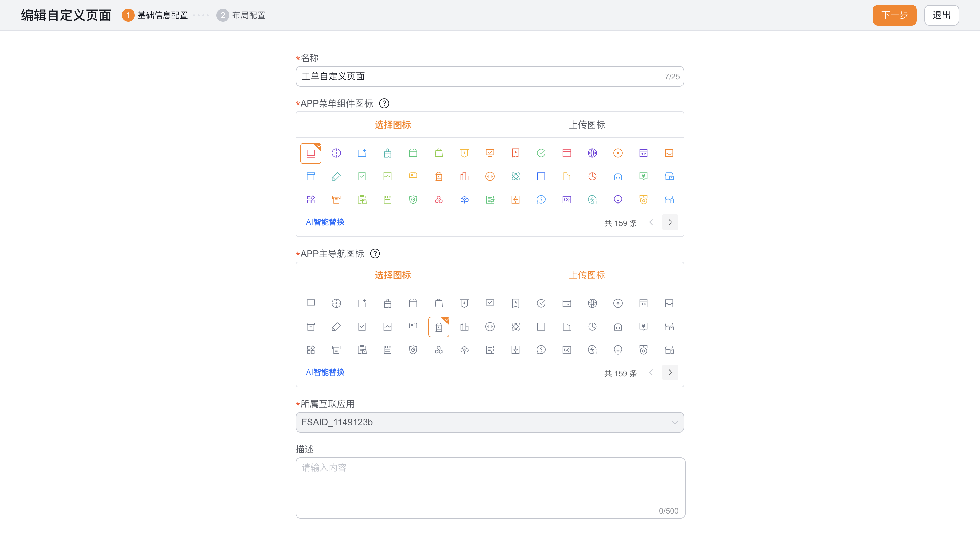980x555 pixels.
Task: Select the green yen speech bubble icon
Action: [643, 176]
